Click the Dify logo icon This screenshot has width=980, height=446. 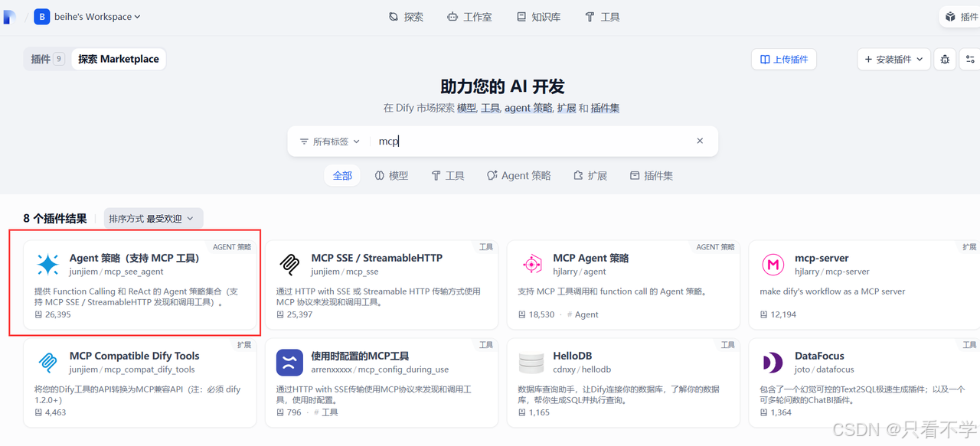[x=9, y=17]
